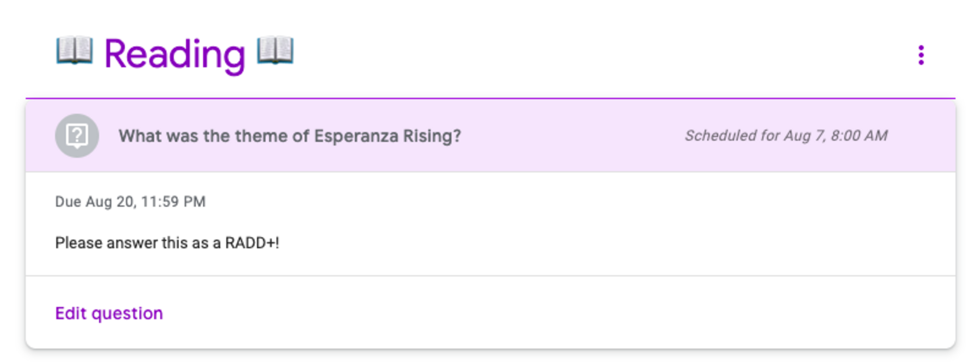
Task: Open the Reading topic heading
Action: click(x=175, y=55)
